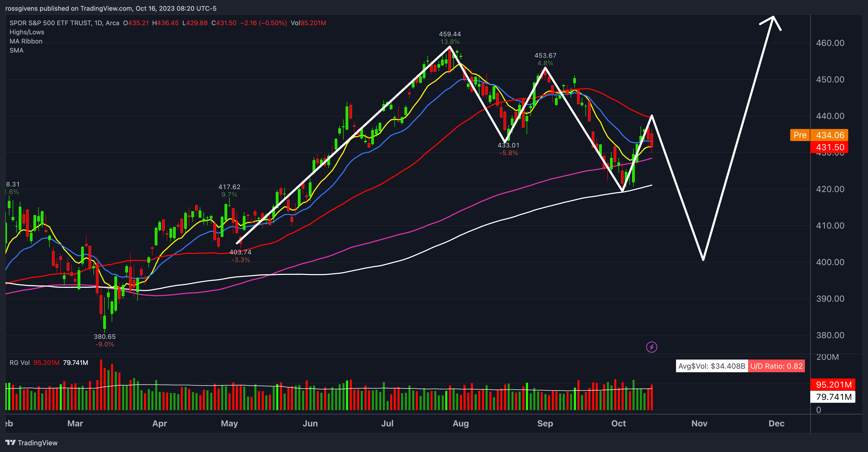Screen dimensions: 868x452
Task: Click the 79.741M average volume axis label
Action: 833,397
